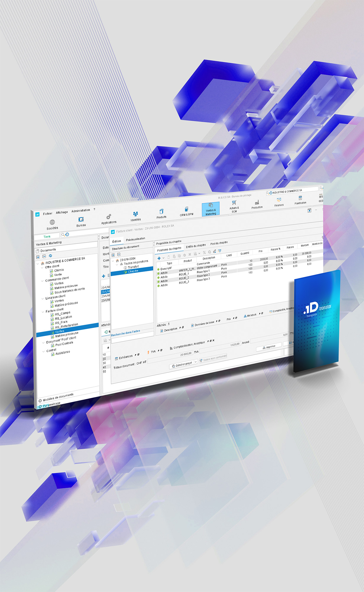Collapse the Facture client tree node
Screen dimensions: 364x592
point(43,311)
